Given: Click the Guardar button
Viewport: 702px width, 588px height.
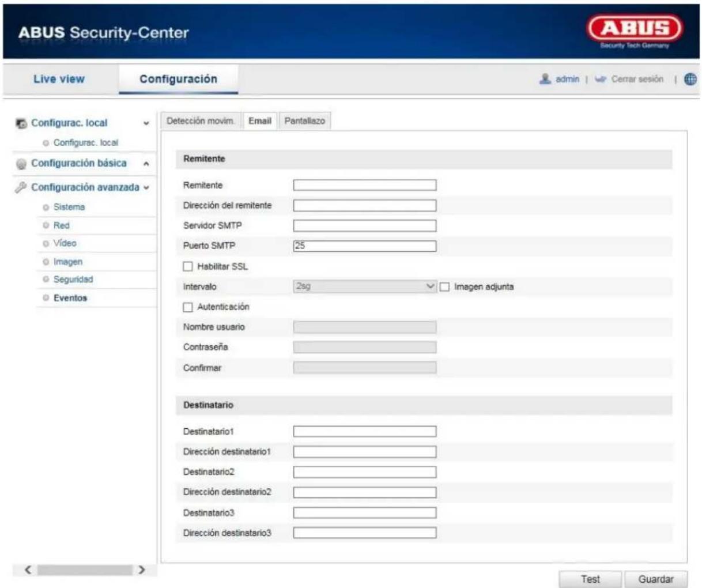Looking at the screenshot, I should [656, 579].
